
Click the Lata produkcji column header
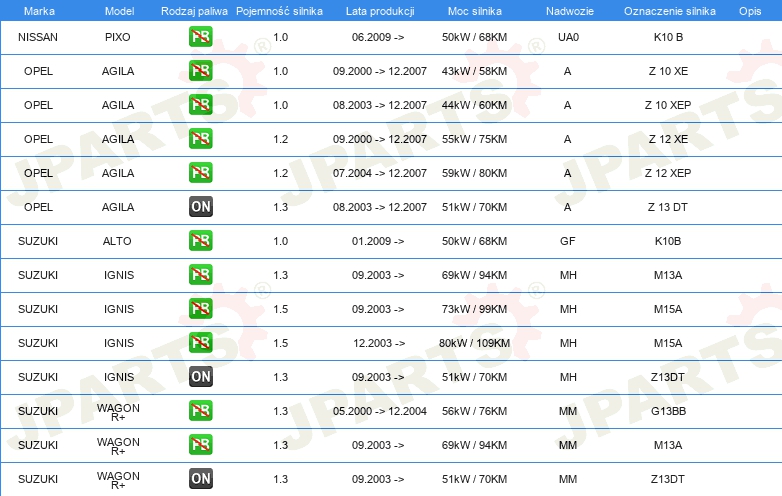tap(380, 11)
